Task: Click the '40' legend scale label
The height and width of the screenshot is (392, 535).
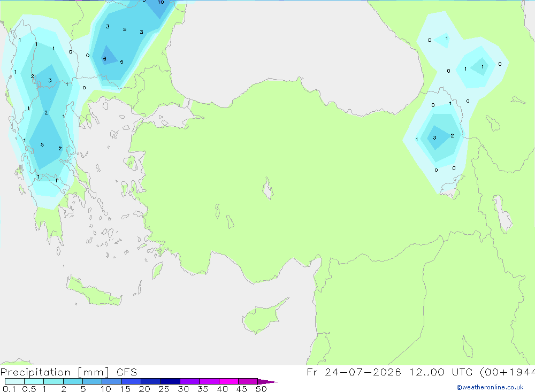Action: [x=222, y=389]
